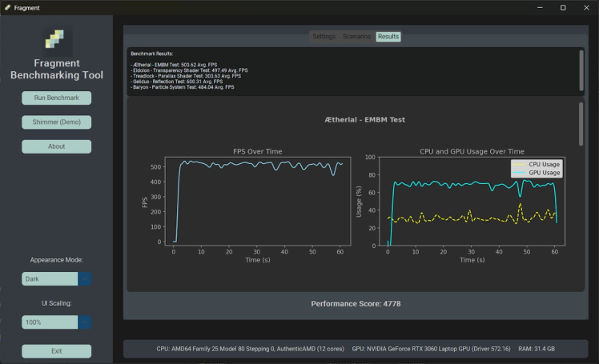599x364 pixels.
Task: Maximize the Fragment window
Action: [563, 7]
